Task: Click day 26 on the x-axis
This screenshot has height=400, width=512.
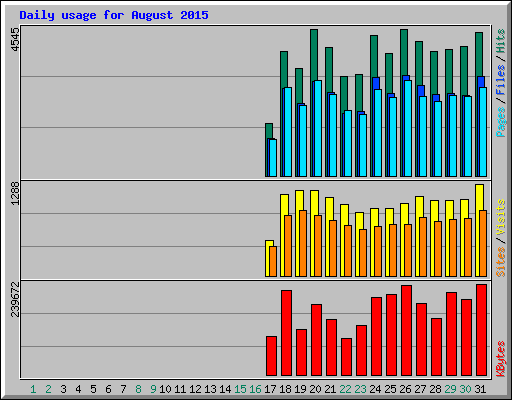Action: 405,389
